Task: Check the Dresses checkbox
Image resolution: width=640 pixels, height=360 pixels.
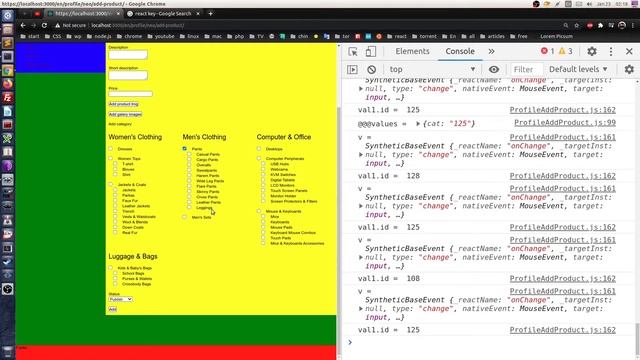Action: 111,149
